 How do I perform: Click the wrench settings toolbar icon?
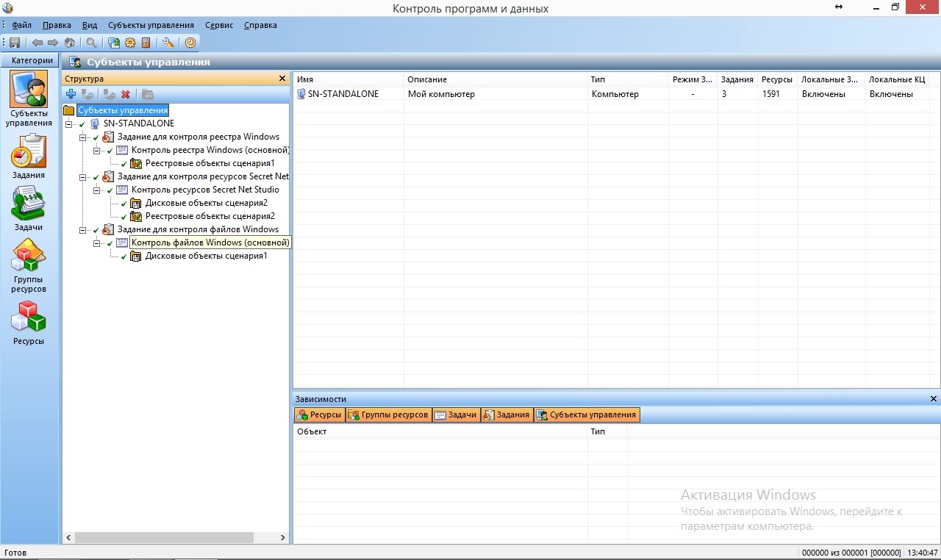[168, 43]
